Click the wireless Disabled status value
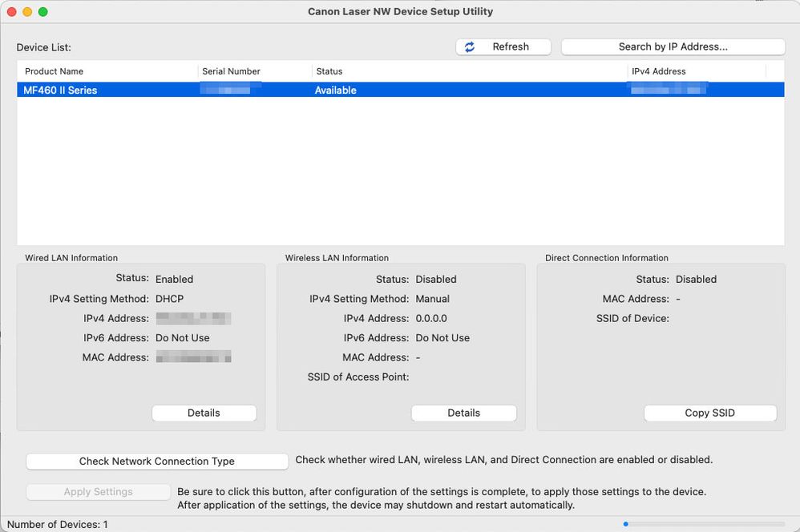This screenshot has height=532, width=800. [x=436, y=279]
